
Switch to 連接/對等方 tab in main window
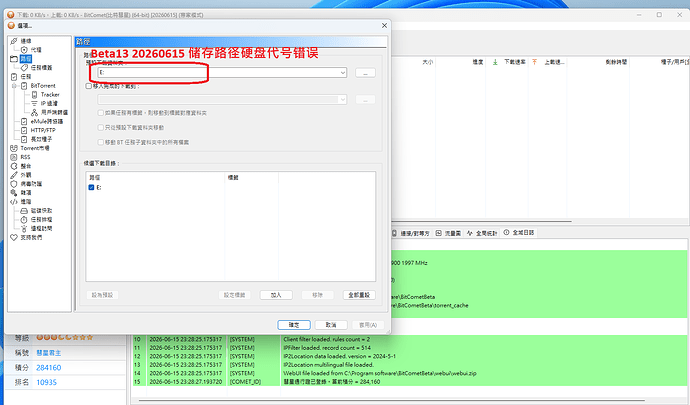point(411,233)
